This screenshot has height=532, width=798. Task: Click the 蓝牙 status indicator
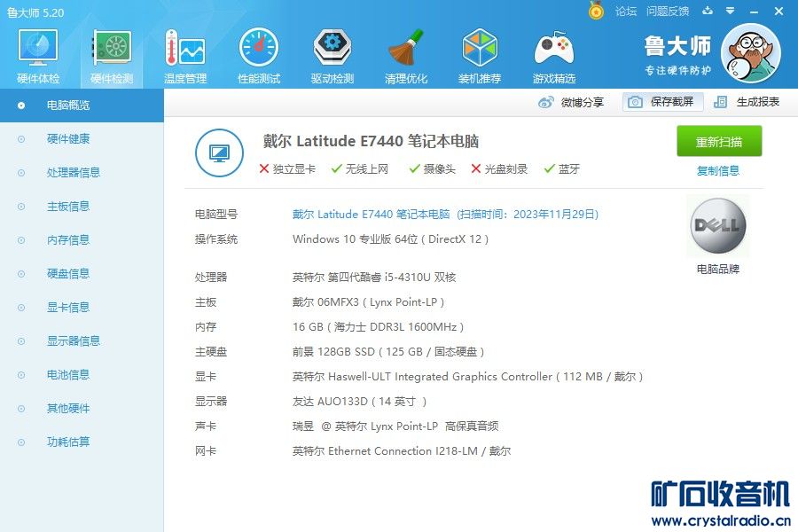pyautogui.click(x=562, y=168)
